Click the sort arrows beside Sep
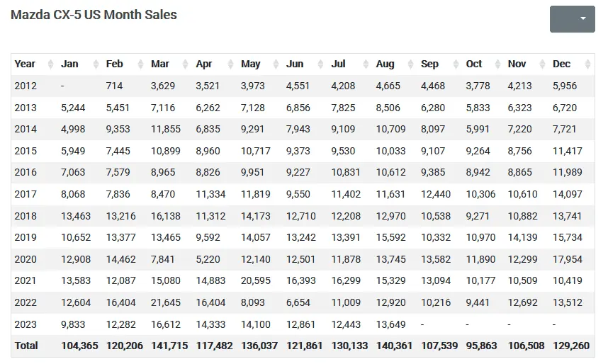The image size is (608, 364). tap(456, 64)
